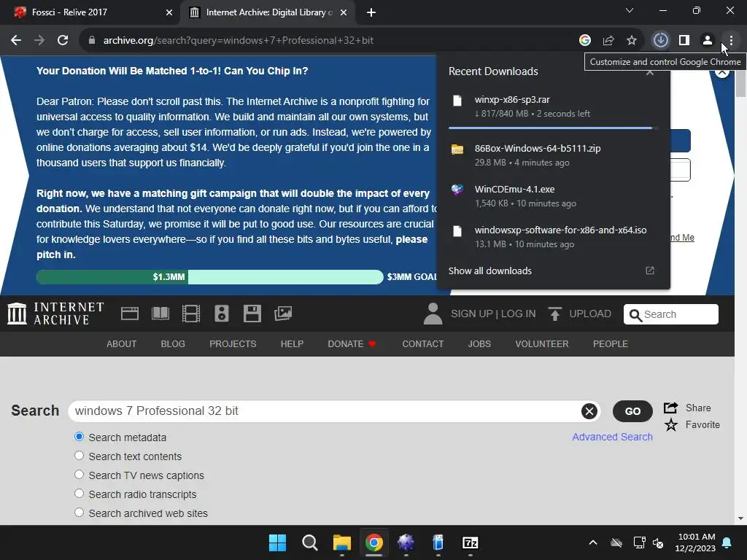The image size is (747, 560).
Task: Close the Recent Downloads popup
Action: pos(650,72)
